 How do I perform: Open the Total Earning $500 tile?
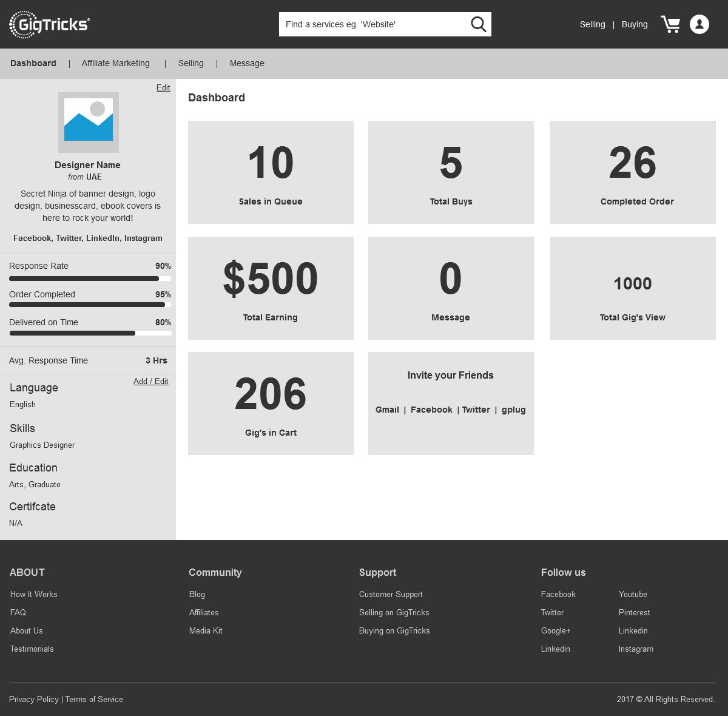271,288
